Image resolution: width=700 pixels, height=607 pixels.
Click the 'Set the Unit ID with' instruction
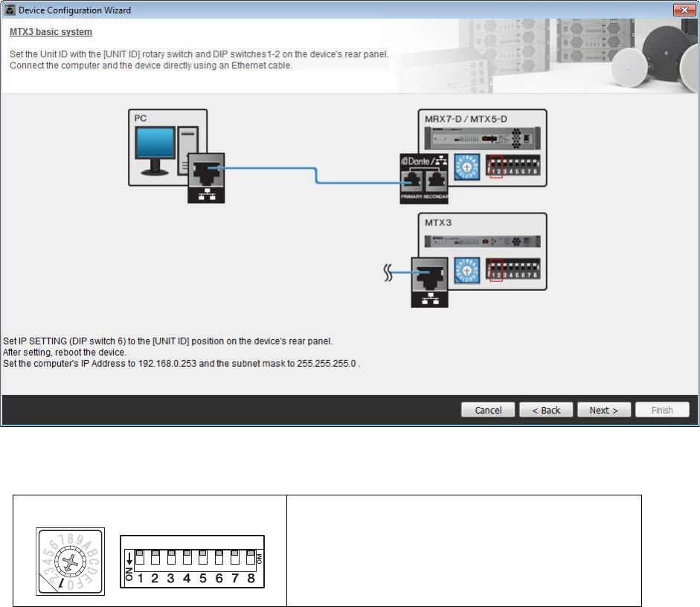tap(199, 54)
